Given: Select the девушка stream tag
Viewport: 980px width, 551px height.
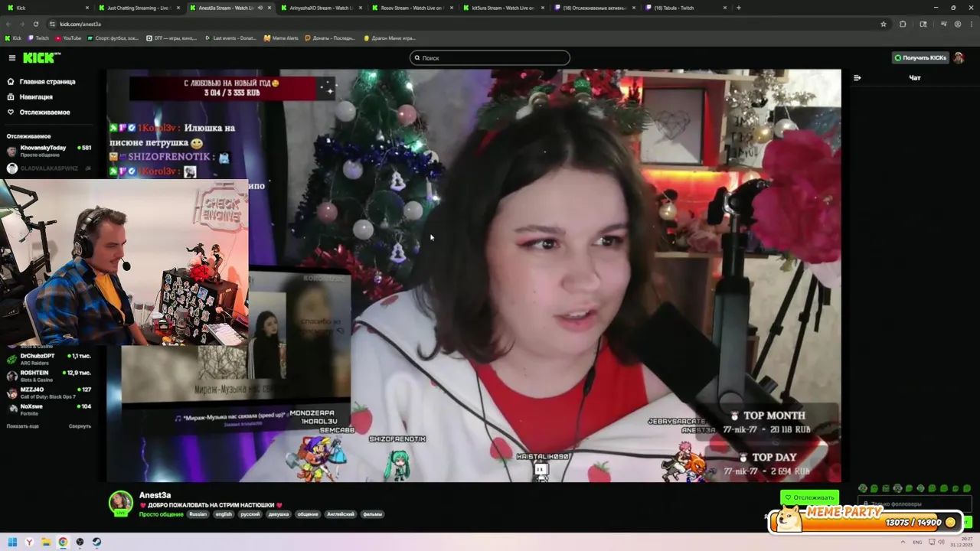Looking at the screenshot, I should click(x=279, y=514).
